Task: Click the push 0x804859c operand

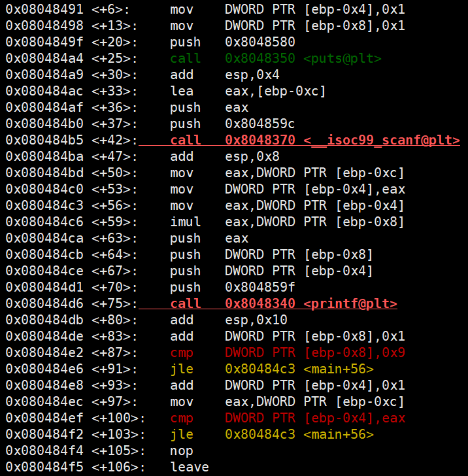Action: [x=259, y=124]
